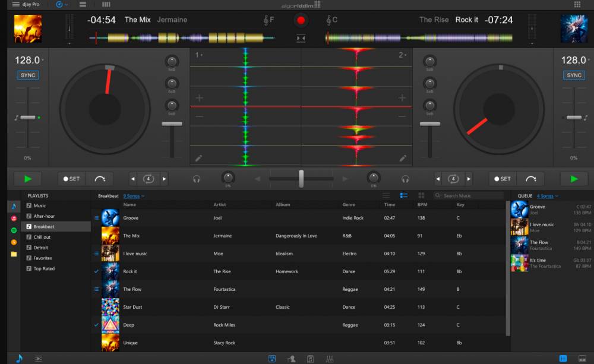Select the Chill out playlist

42,237
